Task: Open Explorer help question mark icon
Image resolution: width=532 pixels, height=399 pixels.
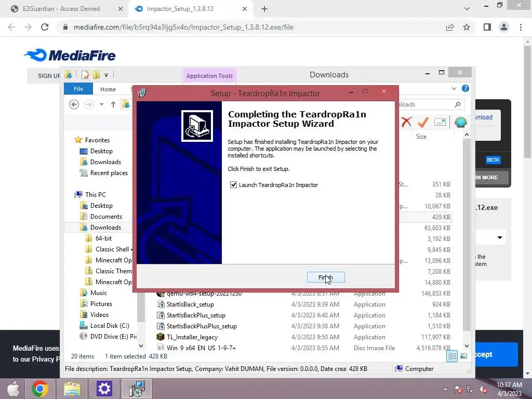Action: (x=465, y=88)
